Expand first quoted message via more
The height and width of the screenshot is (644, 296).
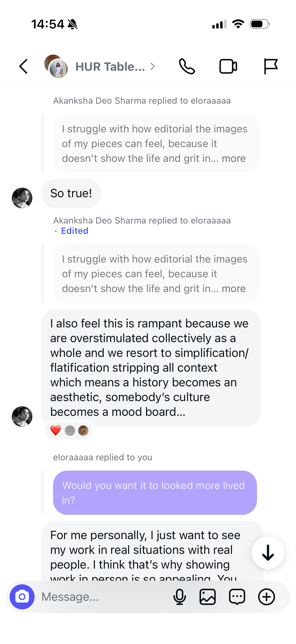tap(234, 158)
